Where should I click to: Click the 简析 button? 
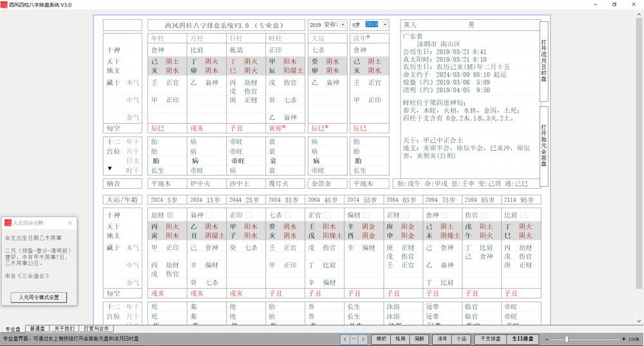point(419,339)
